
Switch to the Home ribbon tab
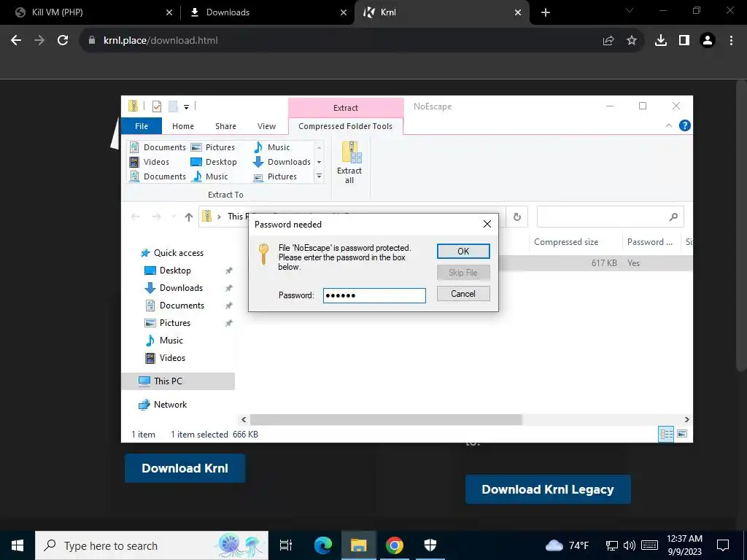(183, 126)
